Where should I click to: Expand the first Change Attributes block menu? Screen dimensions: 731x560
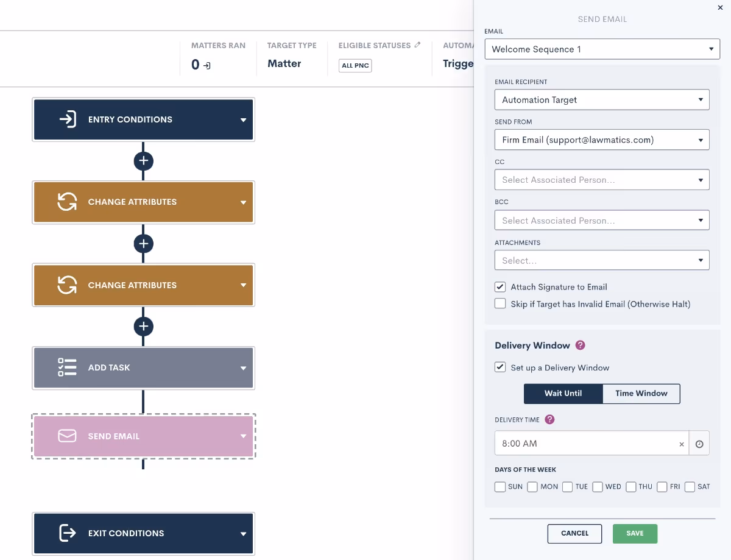[243, 202]
